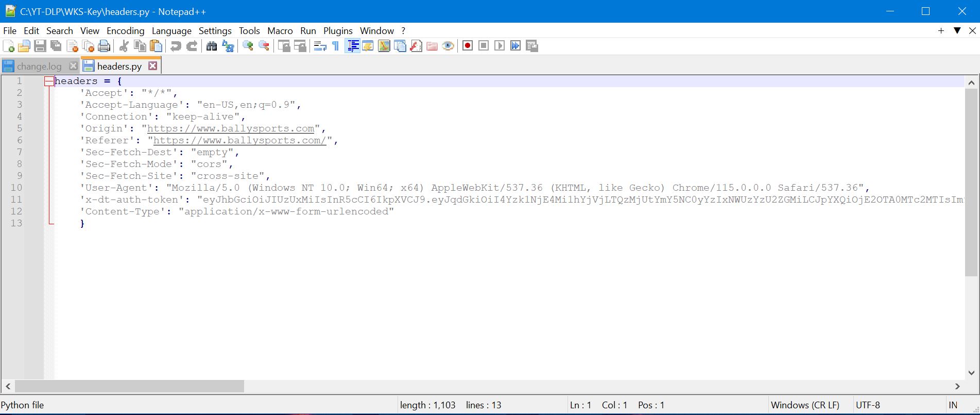Click the macro Playback icon
This screenshot has height=415, width=980.
coord(500,46)
